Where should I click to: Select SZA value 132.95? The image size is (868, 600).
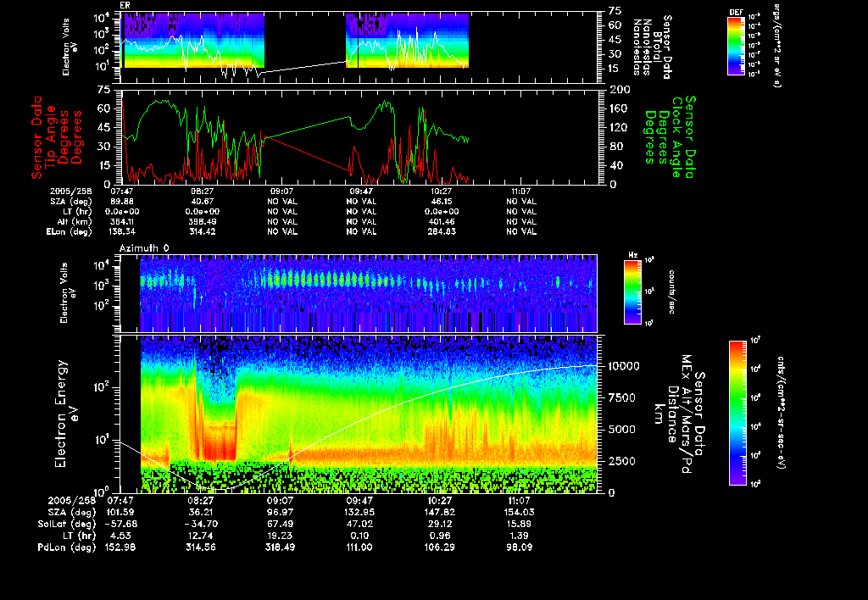pyautogui.click(x=359, y=512)
